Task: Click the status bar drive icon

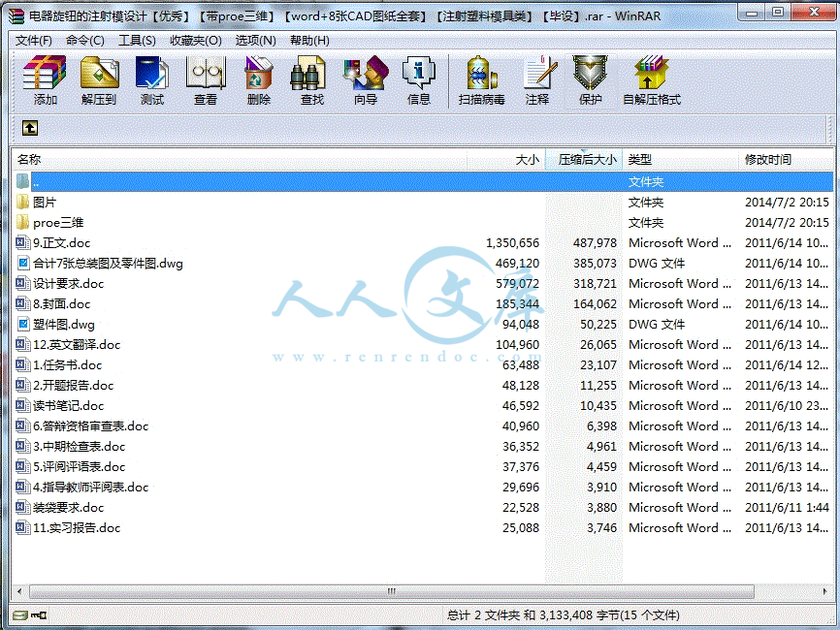Action: point(20,615)
